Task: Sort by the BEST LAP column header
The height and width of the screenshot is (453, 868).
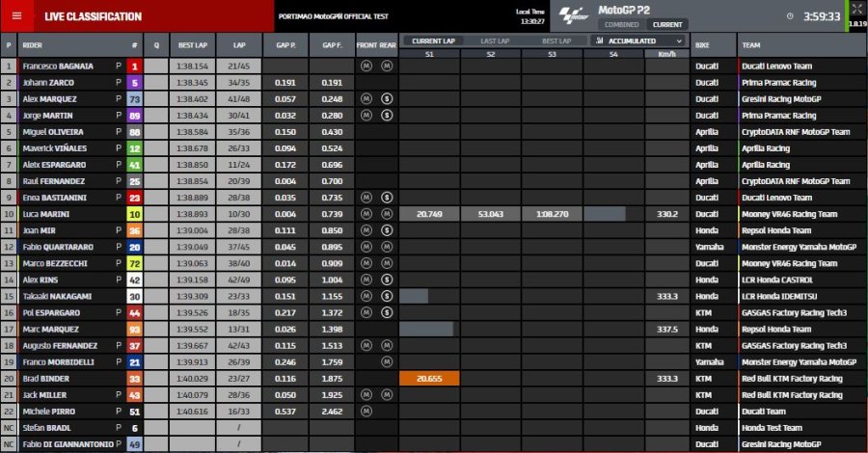Action: tap(193, 45)
